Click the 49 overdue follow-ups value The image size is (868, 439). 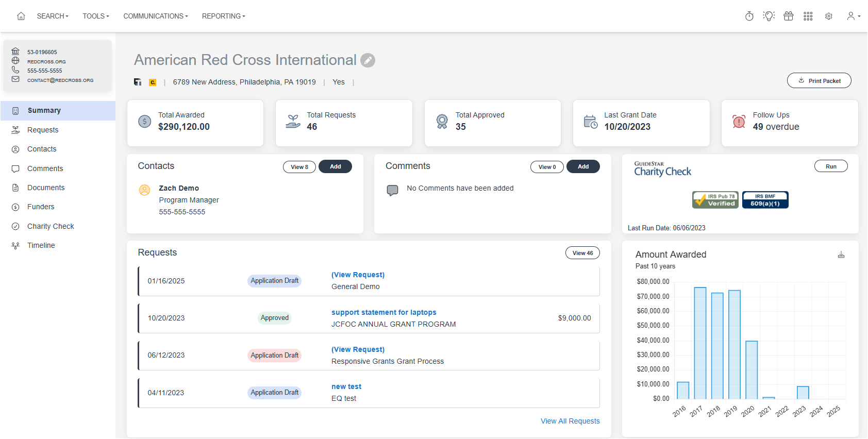776,127
